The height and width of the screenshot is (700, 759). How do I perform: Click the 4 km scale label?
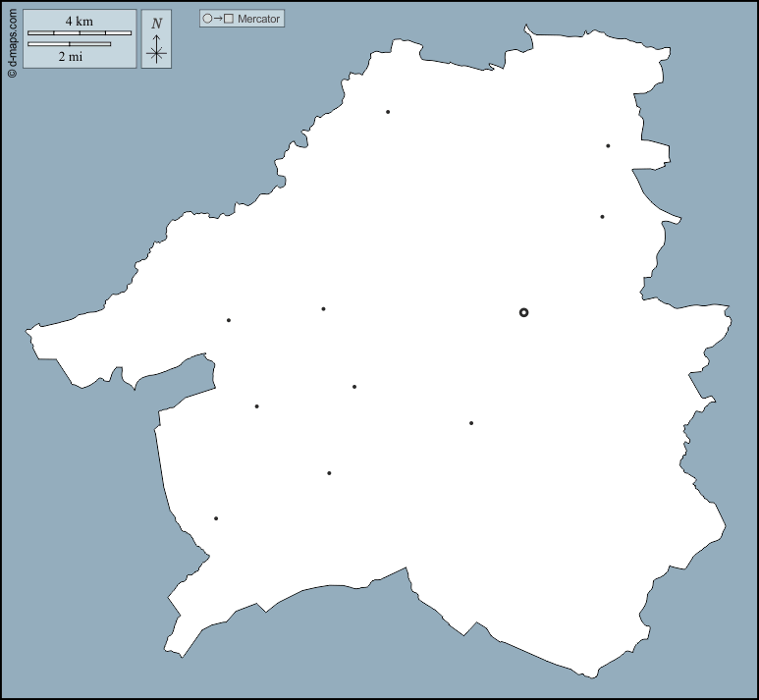point(80,22)
